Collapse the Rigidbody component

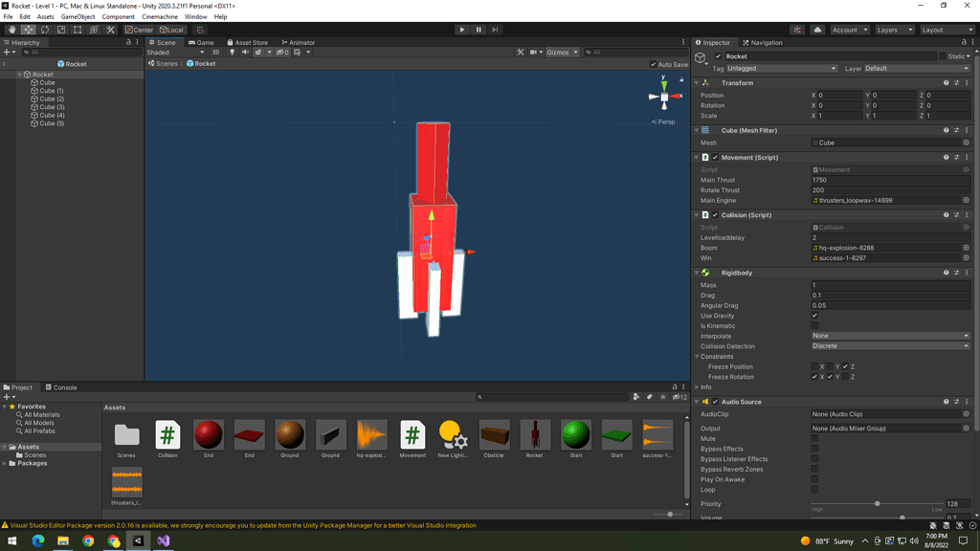pos(695,273)
